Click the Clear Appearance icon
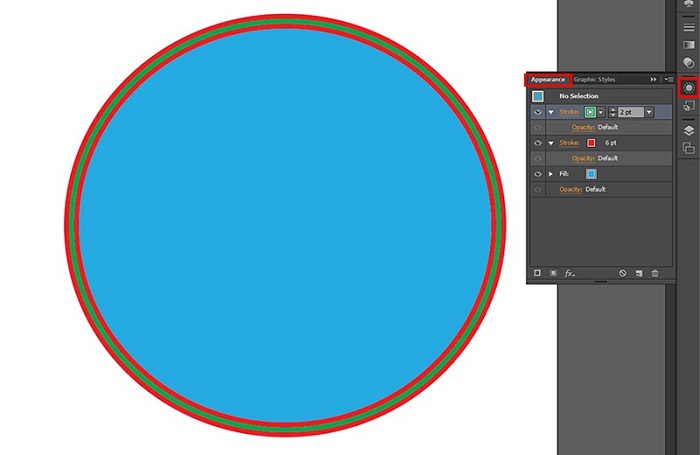 coord(622,272)
